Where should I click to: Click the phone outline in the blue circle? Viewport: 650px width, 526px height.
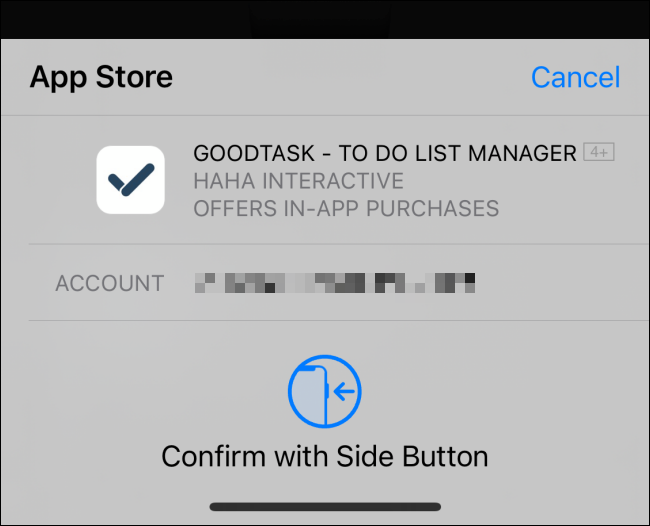313,393
